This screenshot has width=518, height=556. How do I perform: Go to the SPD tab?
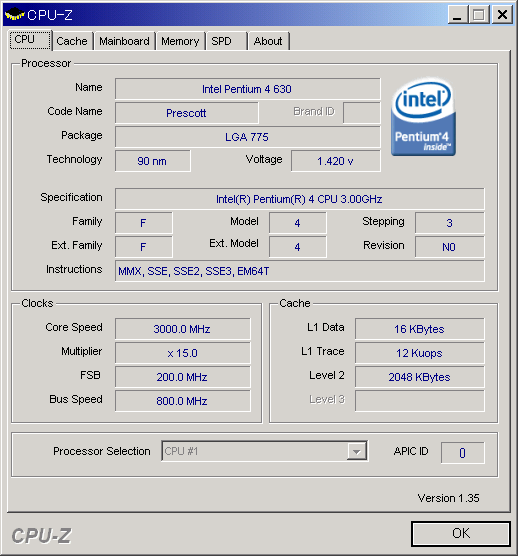click(x=226, y=41)
